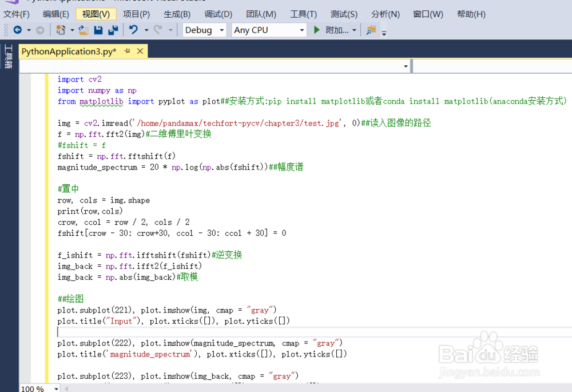Image resolution: width=572 pixels, height=392 pixels.
Task: Click the New Project icon
Action: point(61,30)
